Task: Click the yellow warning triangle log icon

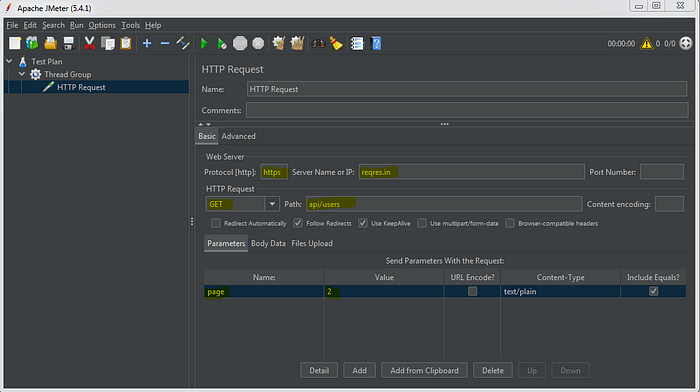Action: click(x=646, y=43)
